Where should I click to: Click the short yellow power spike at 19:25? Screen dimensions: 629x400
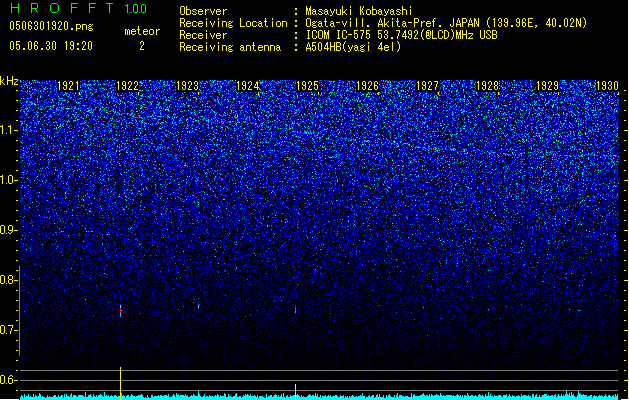[x=296, y=391]
